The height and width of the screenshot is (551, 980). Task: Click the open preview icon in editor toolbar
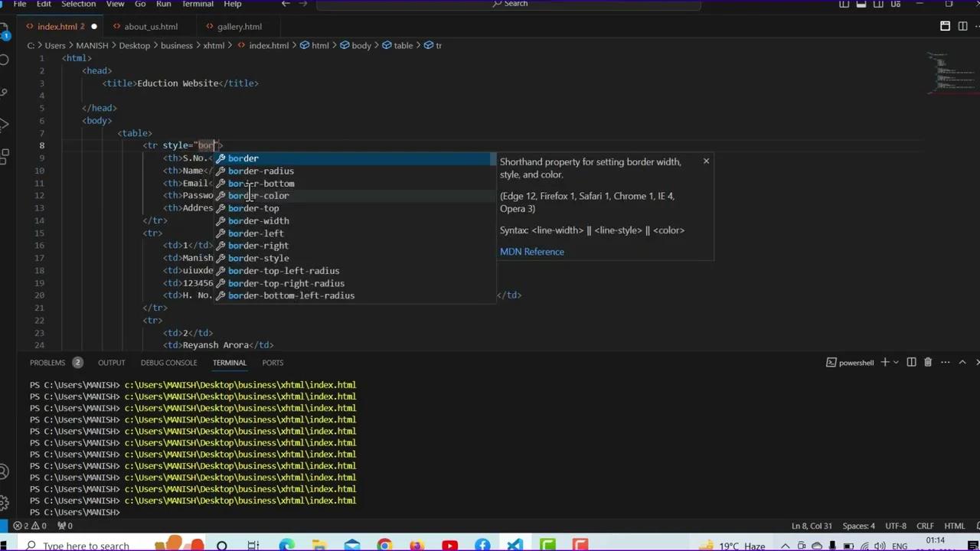[x=945, y=26]
